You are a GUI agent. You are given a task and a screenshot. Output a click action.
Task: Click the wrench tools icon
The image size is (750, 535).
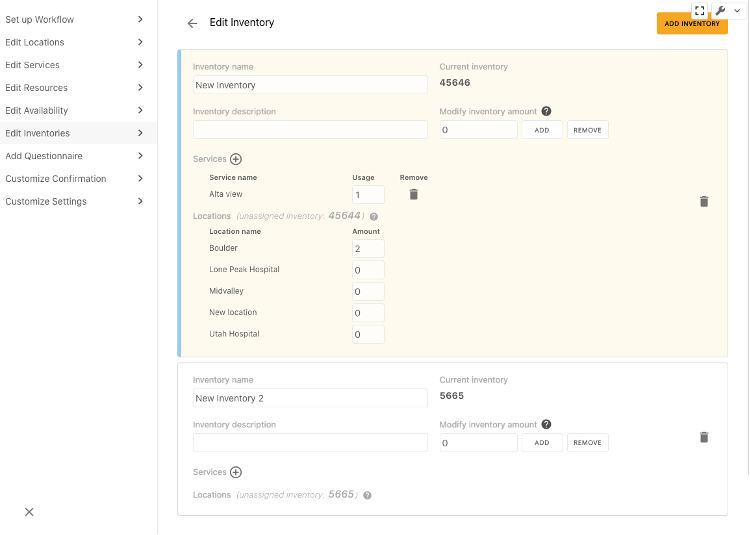(720, 11)
